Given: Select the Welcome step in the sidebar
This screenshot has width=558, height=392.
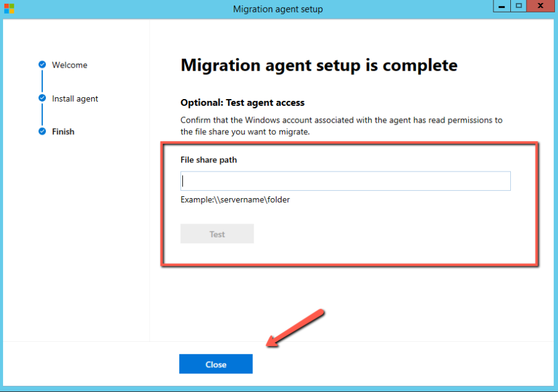Looking at the screenshot, I should point(69,65).
